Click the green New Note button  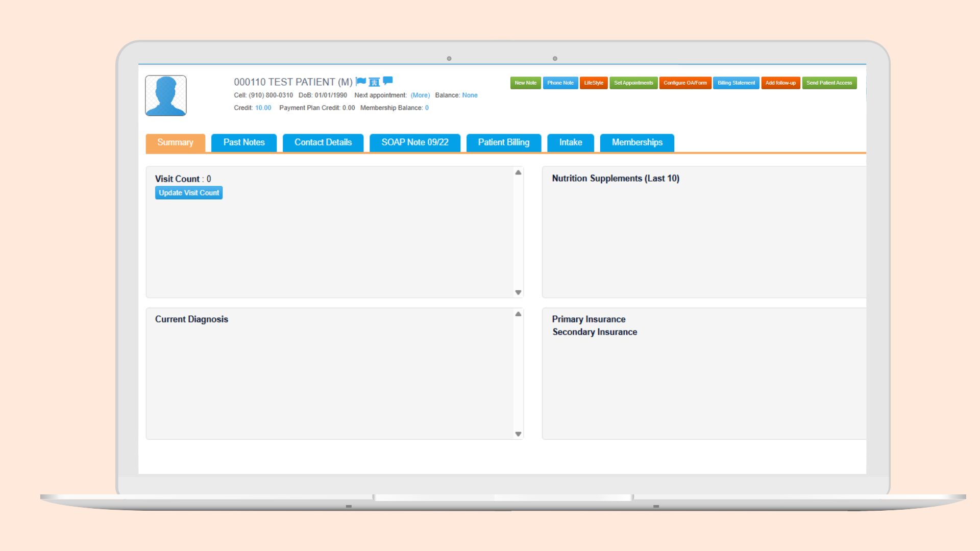click(525, 83)
